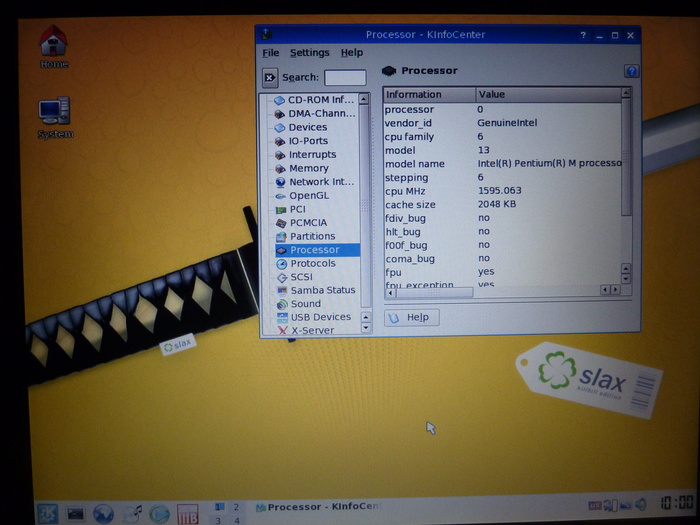The width and height of the screenshot is (700, 525).
Task: Click the X-Server icon in sidebar
Action: click(283, 330)
